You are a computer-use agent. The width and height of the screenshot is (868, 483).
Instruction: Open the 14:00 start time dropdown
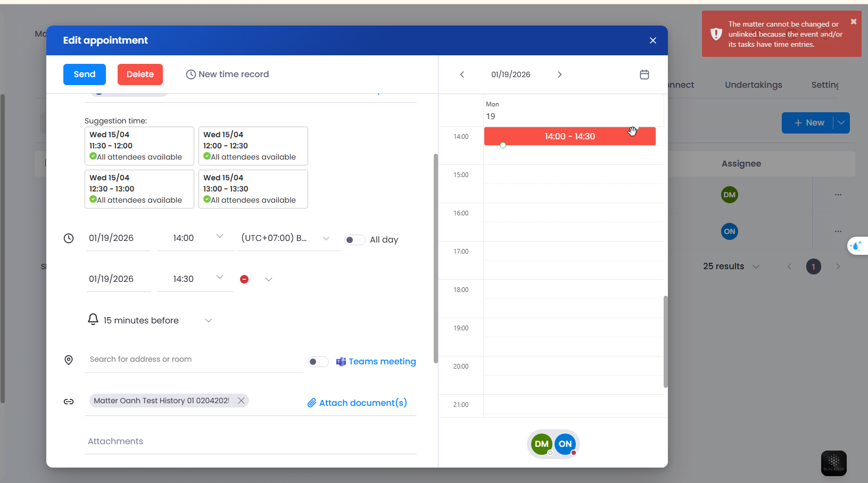click(x=219, y=237)
